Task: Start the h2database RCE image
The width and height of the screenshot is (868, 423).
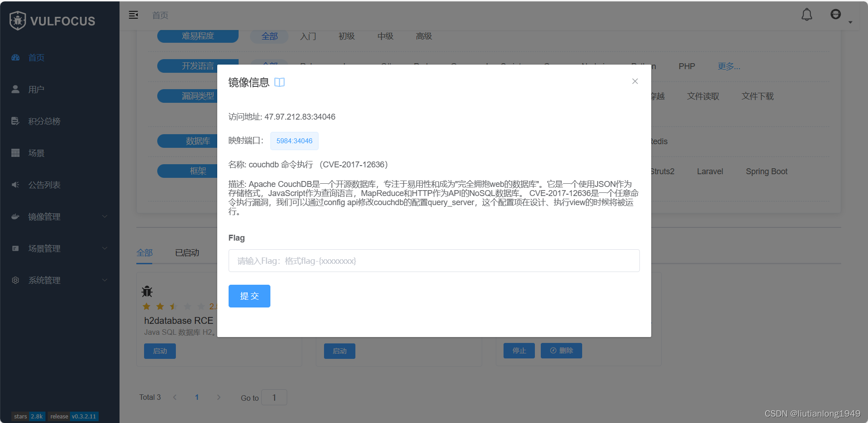Action: pos(160,351)
